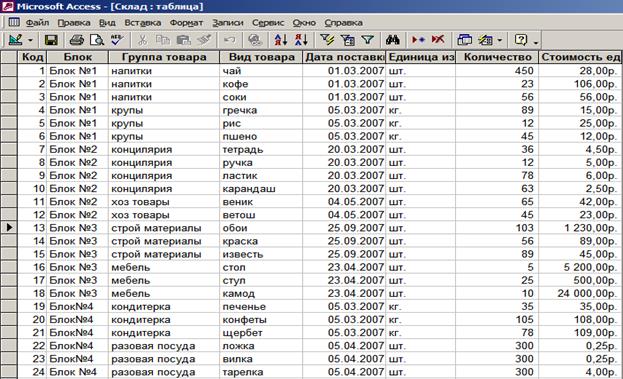Image resolution: width=623 pixels, height=379 pixels.
Task: Open the Сервис menu
Action: tap(268, 23)
